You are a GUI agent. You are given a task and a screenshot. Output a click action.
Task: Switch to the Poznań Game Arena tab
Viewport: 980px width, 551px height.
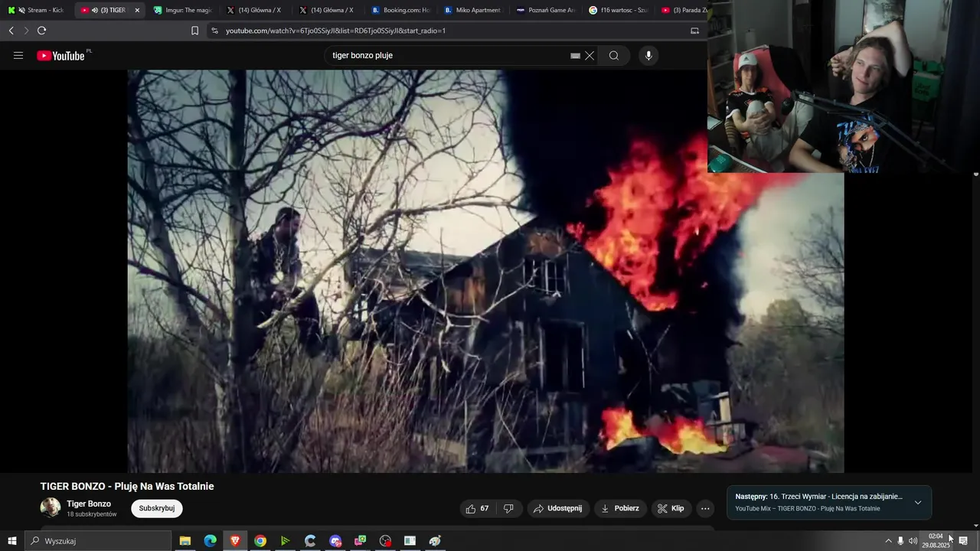click(545, 10)
